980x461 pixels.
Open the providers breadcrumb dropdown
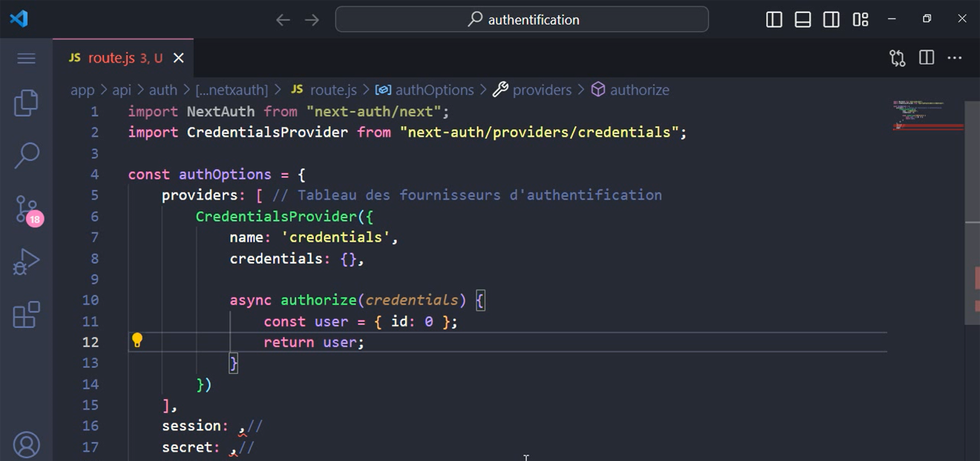[542, 89]
